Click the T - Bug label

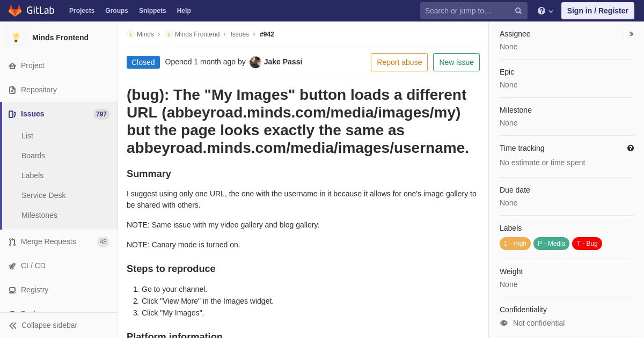pyautogui.click(x=587, y=244)
